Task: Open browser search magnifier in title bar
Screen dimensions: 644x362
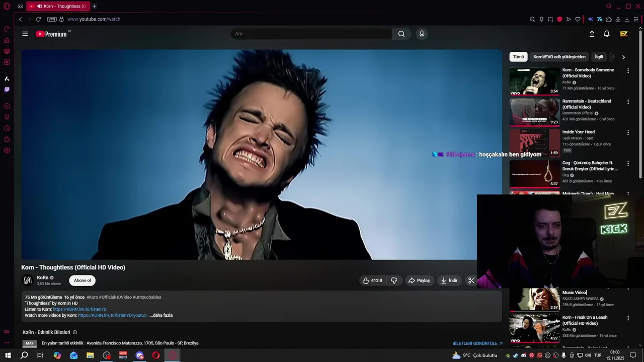Action: (x=609, y=7)
